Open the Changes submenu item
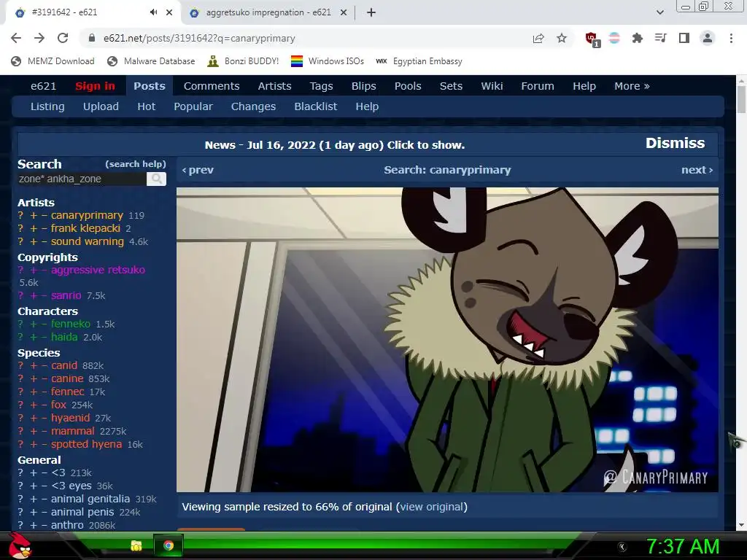 point(253,106)
